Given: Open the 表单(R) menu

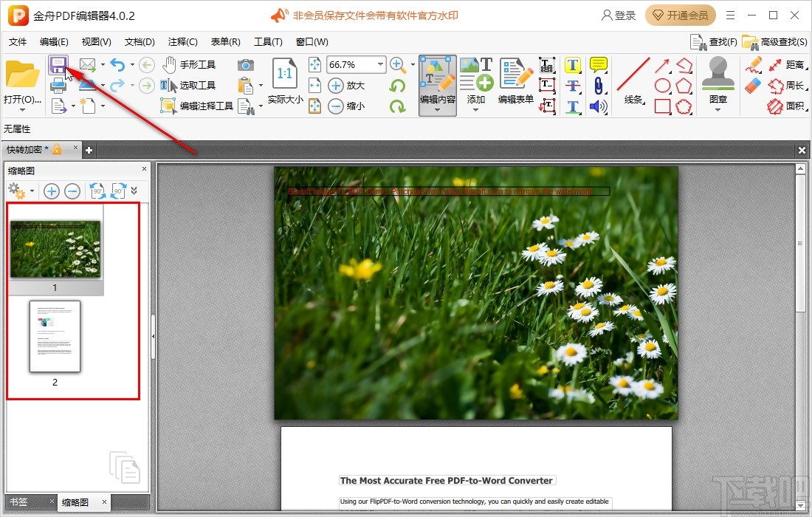Looking at the screenshot, I should (x=225, y=42).
